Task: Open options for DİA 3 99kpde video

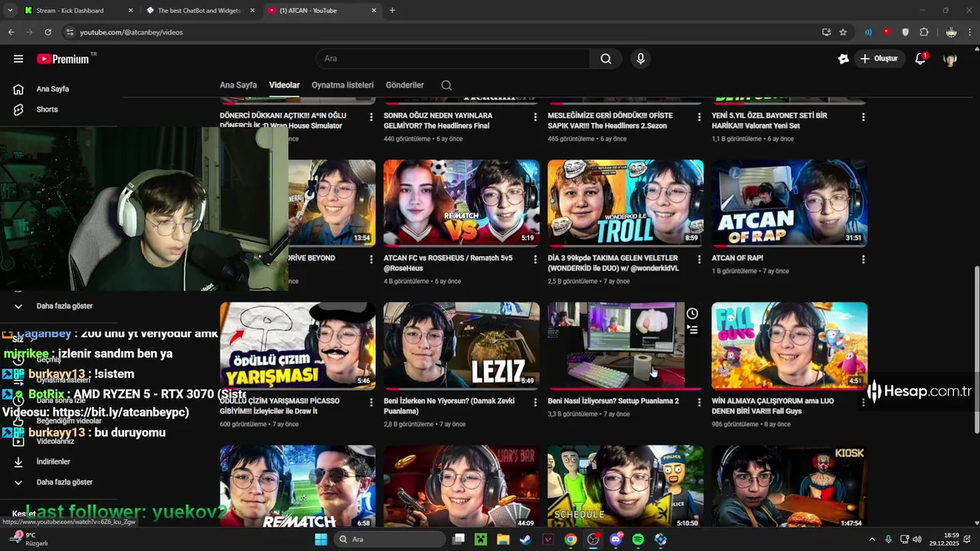Action: click(x=699, y=259)
